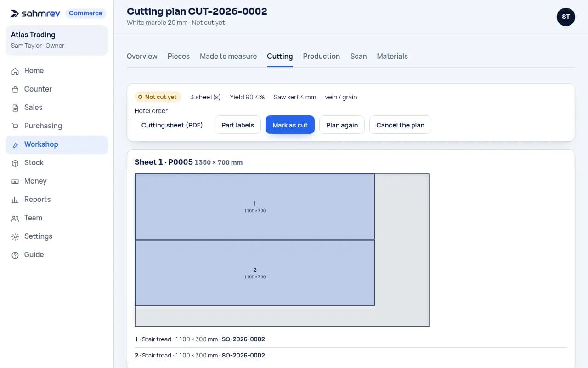
Task: Click the Money banknote icon
Action: pos(15,181)
